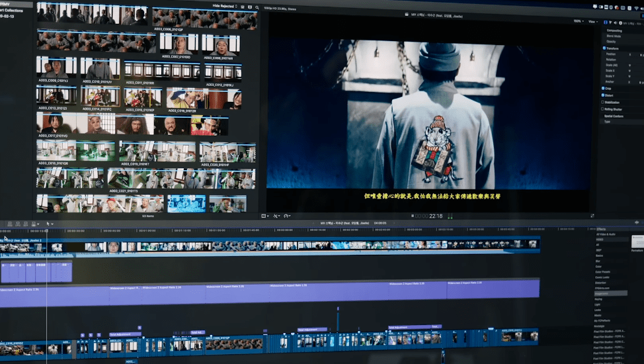Click the overwrite clip edit icon
This screenshot has height=364, width=644.
(x=34, y=224)
